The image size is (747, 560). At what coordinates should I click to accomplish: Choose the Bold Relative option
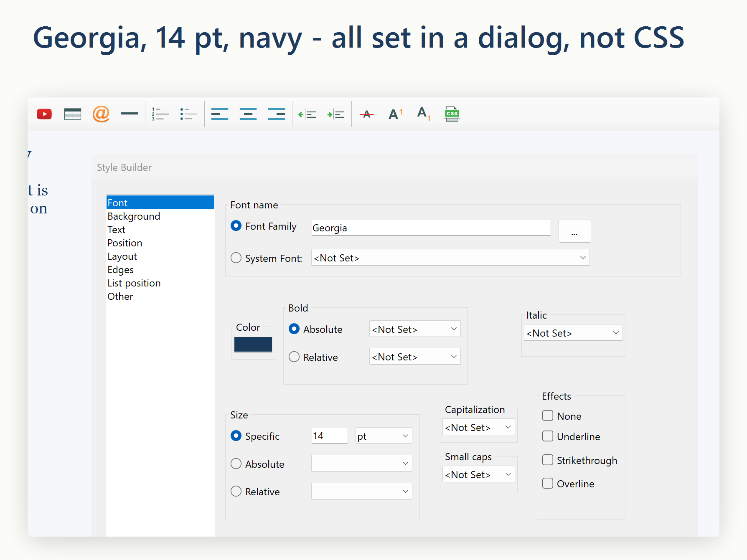(294, 357)
